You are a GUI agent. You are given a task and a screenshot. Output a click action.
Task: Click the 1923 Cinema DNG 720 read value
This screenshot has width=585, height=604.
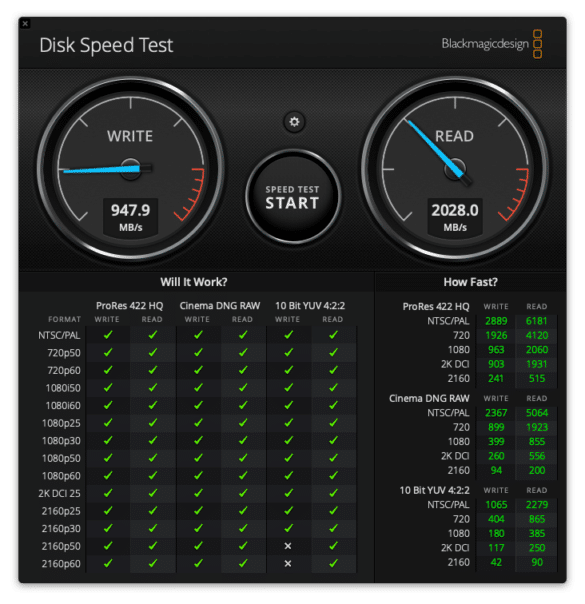click(x=537, y=427)
